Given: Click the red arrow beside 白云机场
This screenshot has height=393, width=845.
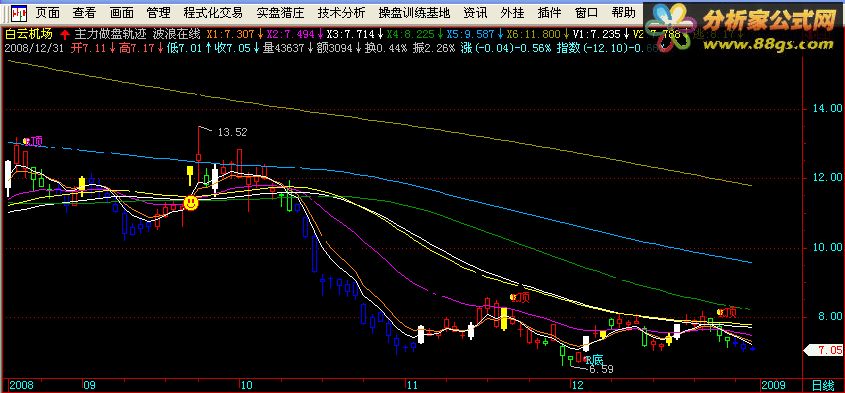Looking at the screenshot, I should coord(65,35).
